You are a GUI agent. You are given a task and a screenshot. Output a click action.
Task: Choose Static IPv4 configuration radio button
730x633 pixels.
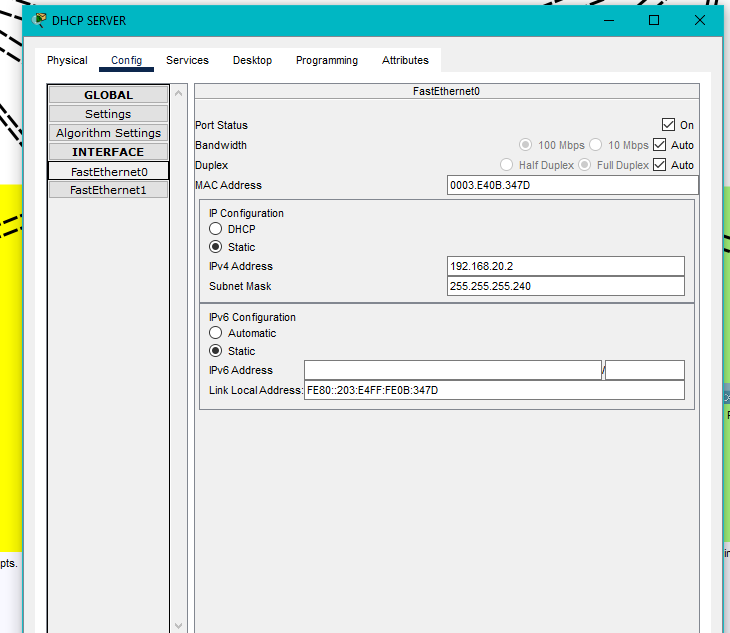[x=215, y=247]
